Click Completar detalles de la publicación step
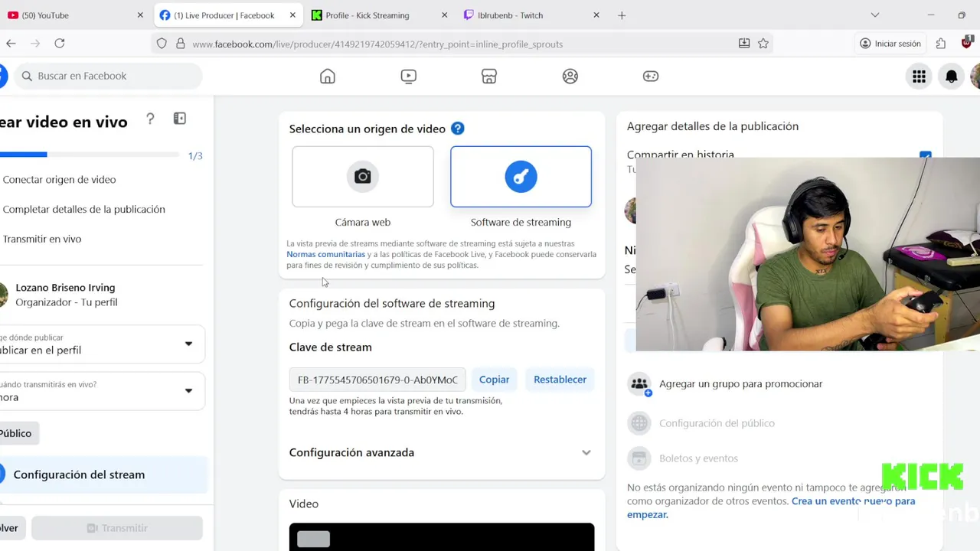980x551 pixels. (x=83, y=209)
